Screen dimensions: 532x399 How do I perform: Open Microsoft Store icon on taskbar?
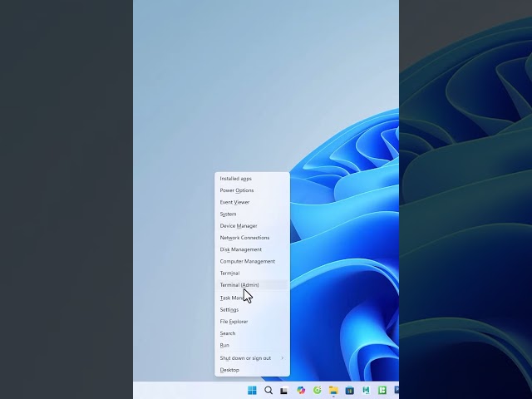coord(349,390)
